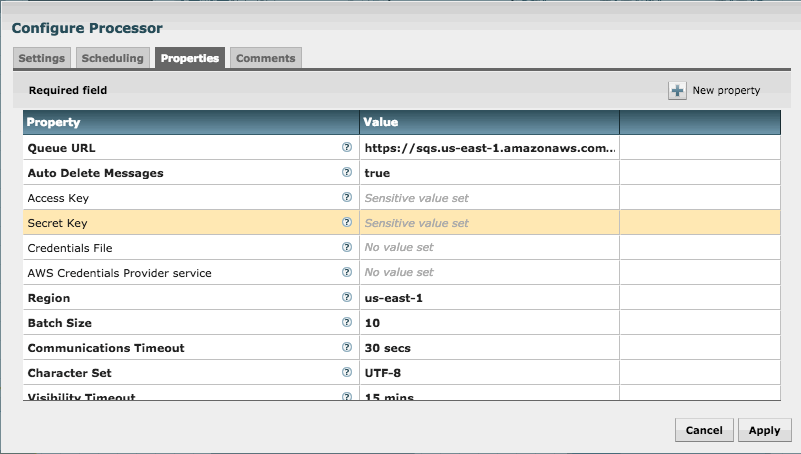Edit the Batch Size value 10
The height and width of the screenshot is (454, 801).
(x=489, y=323)
